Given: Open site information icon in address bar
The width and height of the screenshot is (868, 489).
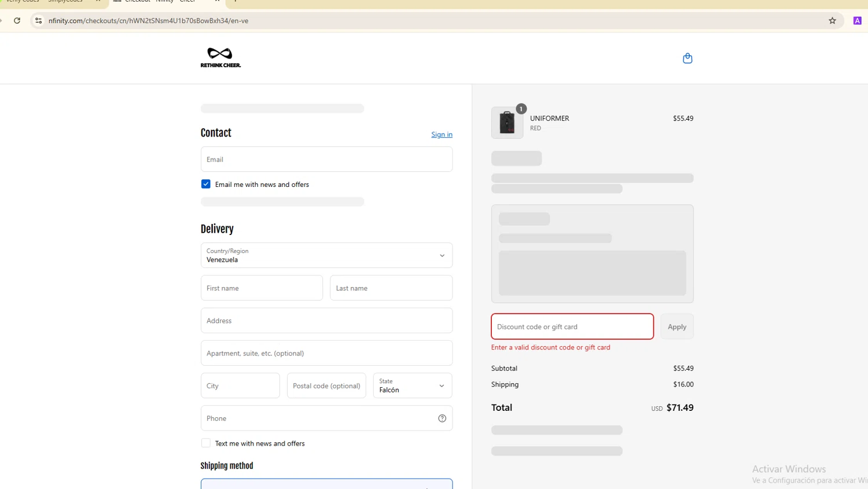Looking at the screenshot, I should click(38, 21).
